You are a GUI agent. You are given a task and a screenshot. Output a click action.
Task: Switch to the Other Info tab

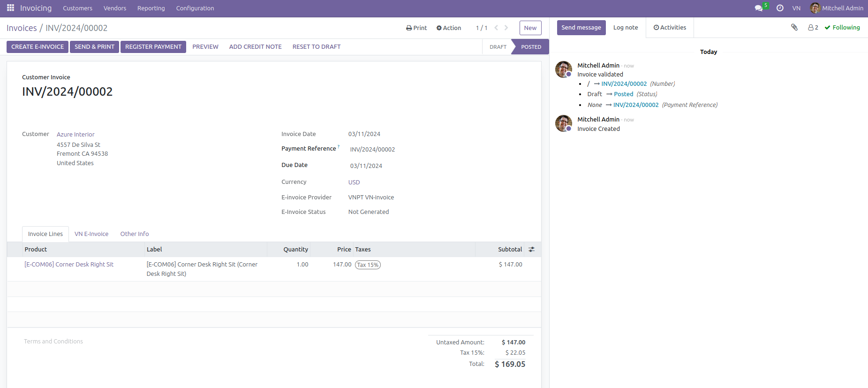135,234
